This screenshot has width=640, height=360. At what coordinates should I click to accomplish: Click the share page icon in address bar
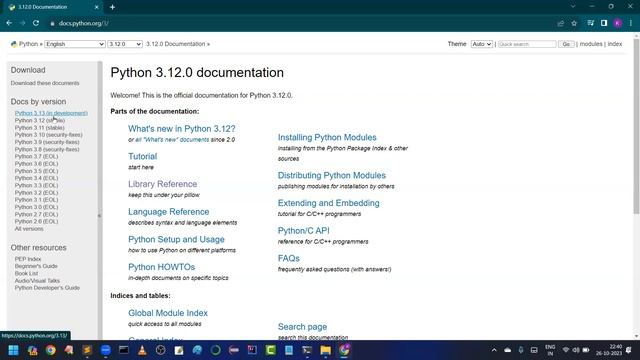[560, 24]
